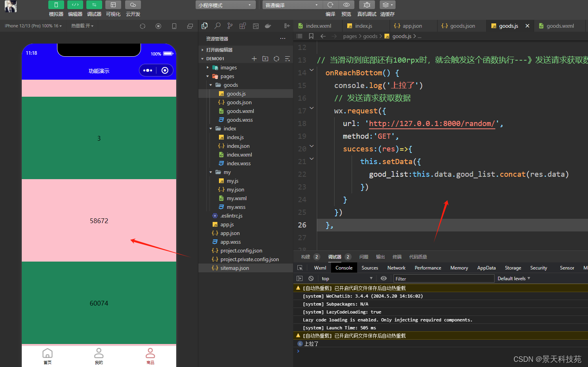Viewport: 588px width, 367px height.
Task: Open the Default levels dropdown
Action: coord(514,279)
